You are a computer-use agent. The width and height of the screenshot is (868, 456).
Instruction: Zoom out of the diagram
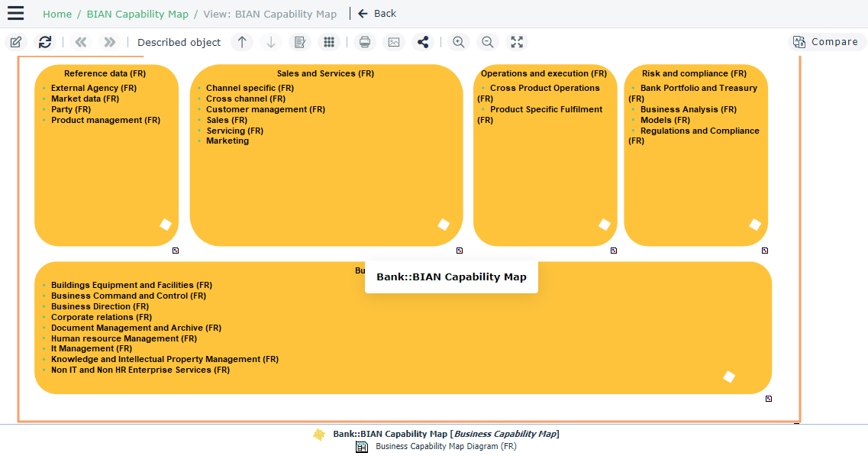[487, 42]
